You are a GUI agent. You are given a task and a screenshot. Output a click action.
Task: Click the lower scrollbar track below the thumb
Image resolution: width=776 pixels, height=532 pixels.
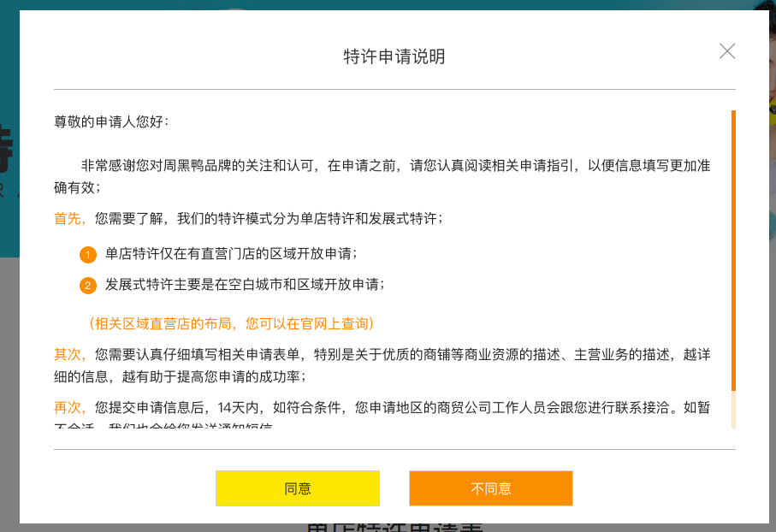tap(733, 410)
